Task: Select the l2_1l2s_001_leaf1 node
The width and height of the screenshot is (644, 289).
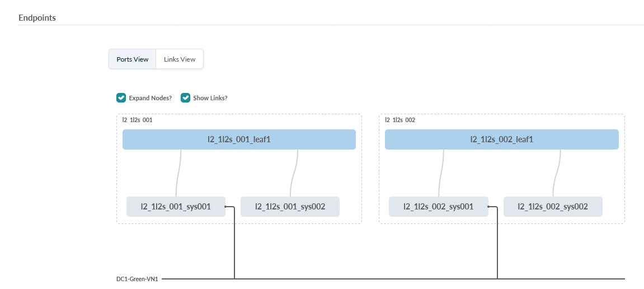Action: (239, 139)
